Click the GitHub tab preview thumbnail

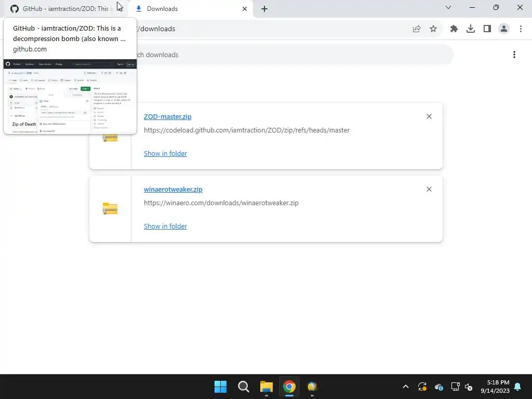[x=70, y=96]
